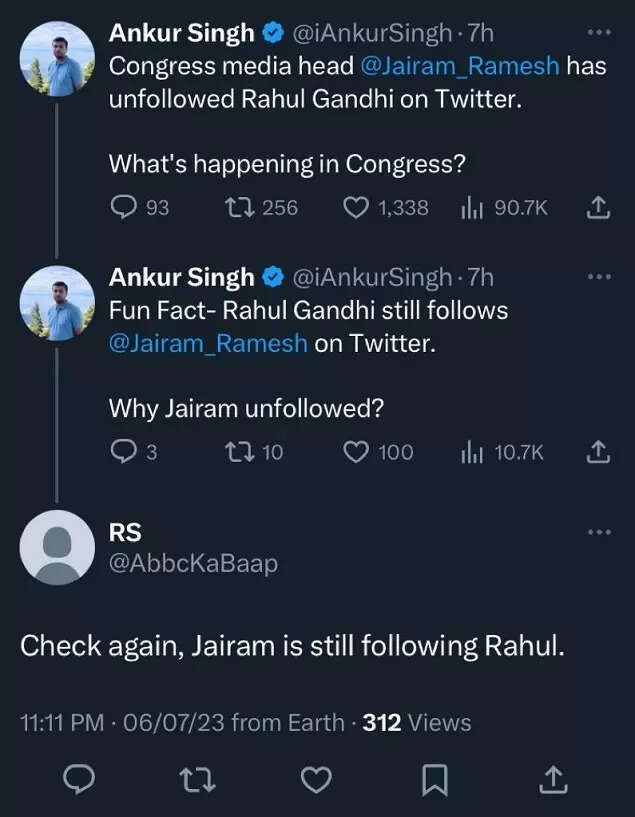635x817 pixels.
Task: Retweet the Fun Fact tweet
Action: pos(237,452)
